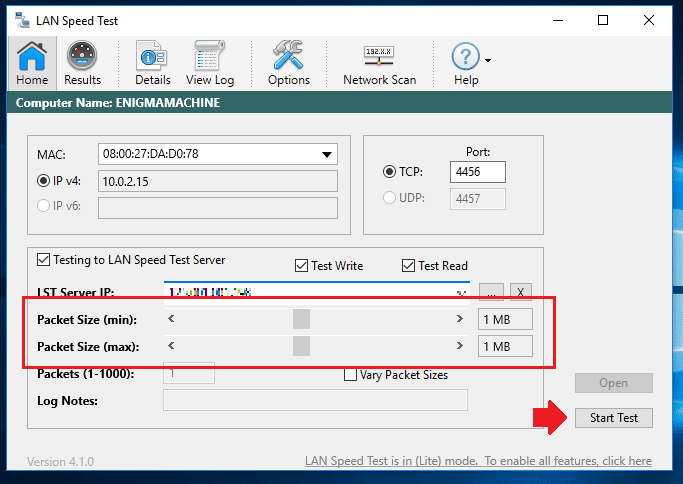The width and height of the screenshot is (683, 484).
Task: Select the IP v6 radio button
Action: coord(43,205)
